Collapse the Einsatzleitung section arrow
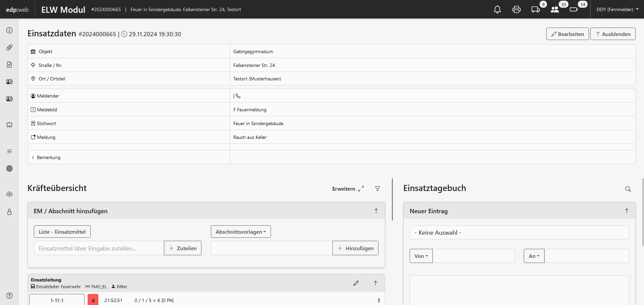Screen dimensions: 644x305 375,283
